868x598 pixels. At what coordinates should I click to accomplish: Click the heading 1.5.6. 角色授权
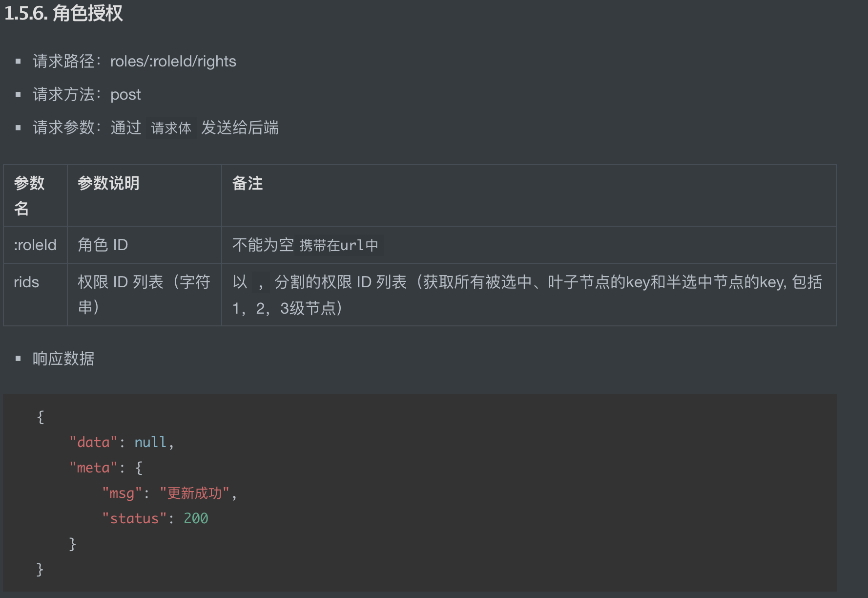click(x=63, y=13)
